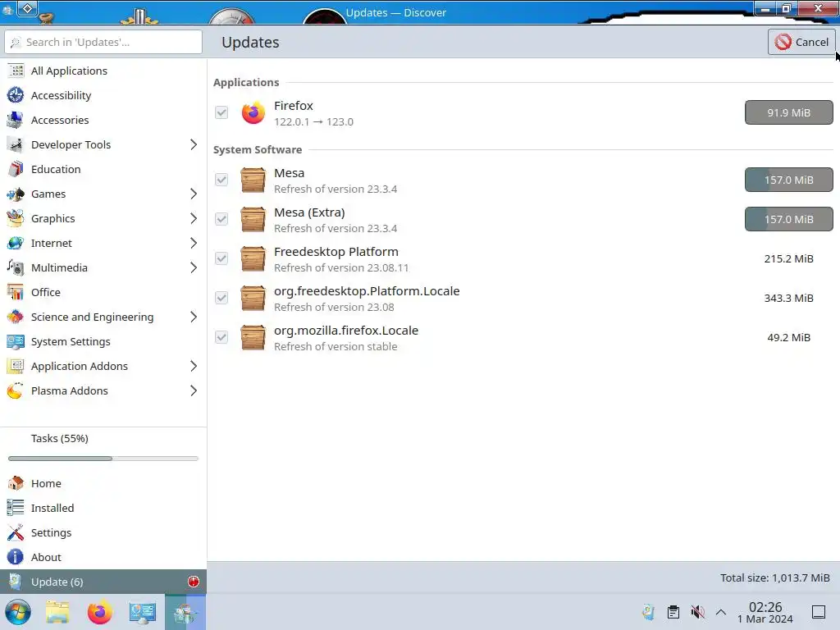Image resolution: width=840 pixels, height=630 pixels.
Task: Click the Graphics paint bucket icon
Action: tap(16, 218)
